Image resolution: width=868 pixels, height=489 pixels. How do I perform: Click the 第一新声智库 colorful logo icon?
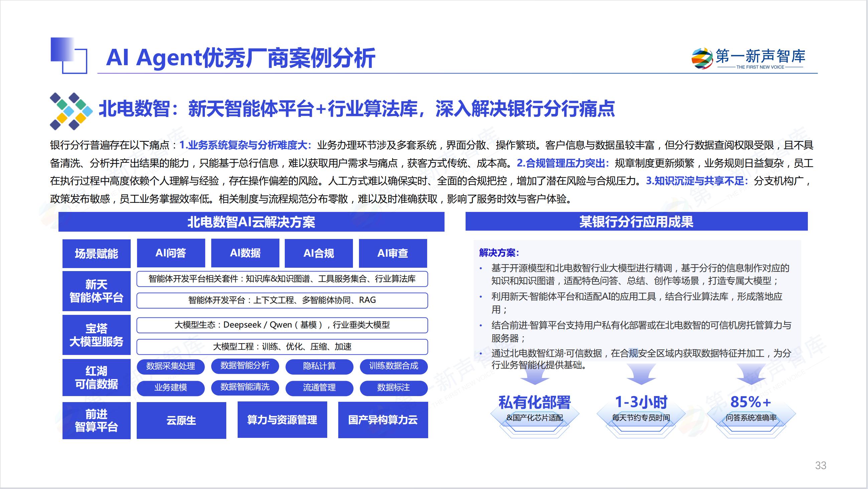click(x=702, y=58)
